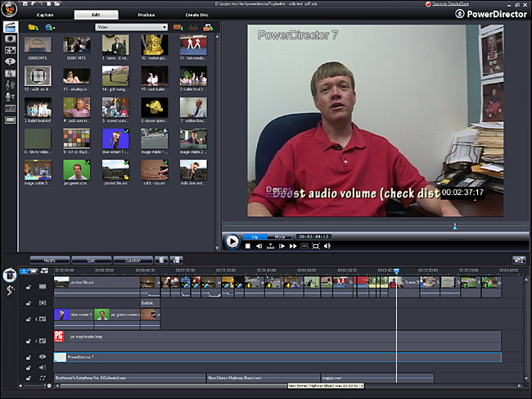Open the Title Room icon in sidebar
Viewport: 532px width, 399px height.
point(10,61)
